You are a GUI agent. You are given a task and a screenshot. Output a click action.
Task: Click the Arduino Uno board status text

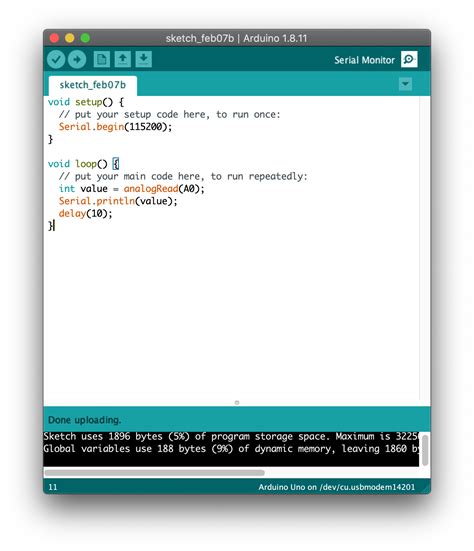pyautogui.click(x=337, y=487)
